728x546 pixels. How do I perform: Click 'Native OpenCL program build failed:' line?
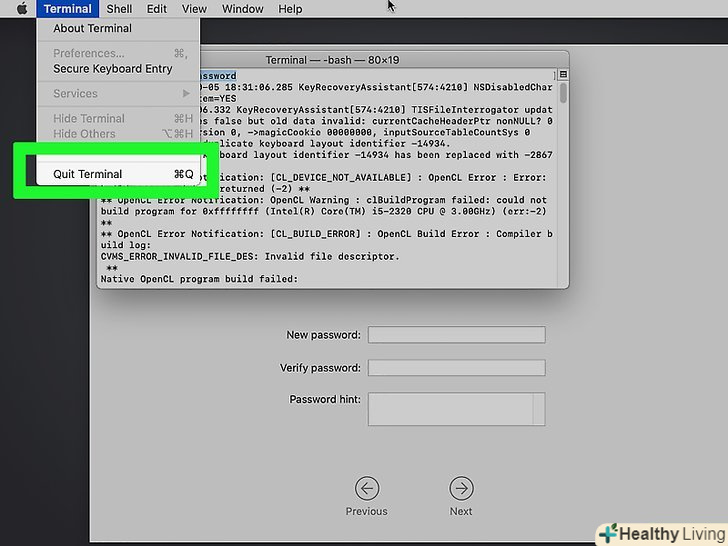(199, 279)
